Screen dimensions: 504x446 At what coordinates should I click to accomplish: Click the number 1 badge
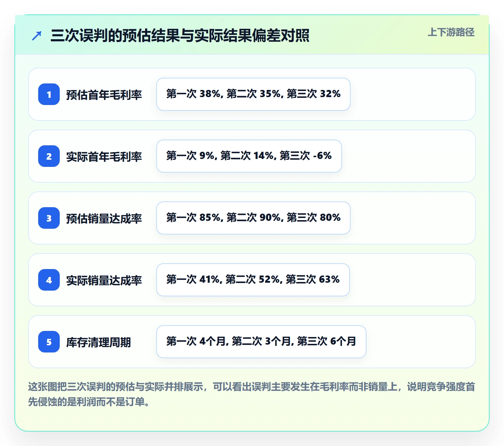pos(49,94)
